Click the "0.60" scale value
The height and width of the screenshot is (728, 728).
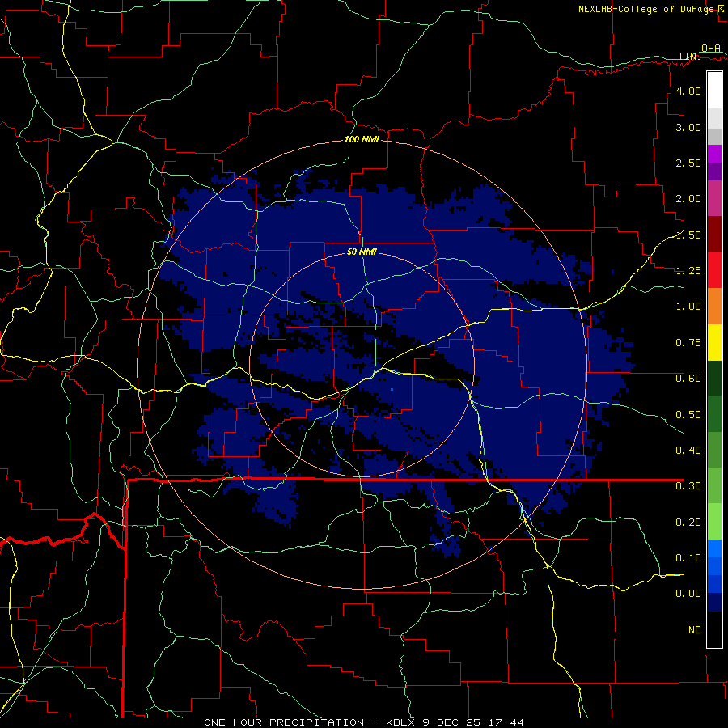[x=688, y=379]
